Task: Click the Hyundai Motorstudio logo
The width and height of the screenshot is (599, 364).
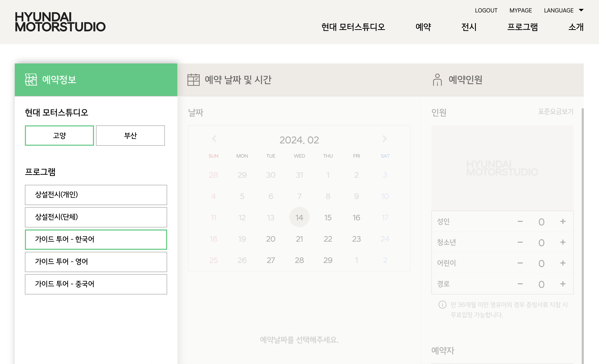Action: [60, 22]
